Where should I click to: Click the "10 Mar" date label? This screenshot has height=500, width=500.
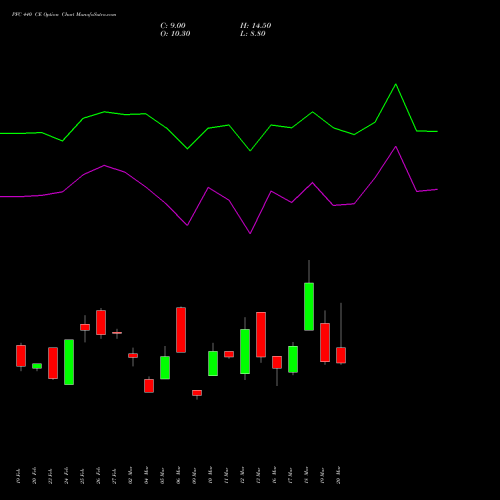210,475
